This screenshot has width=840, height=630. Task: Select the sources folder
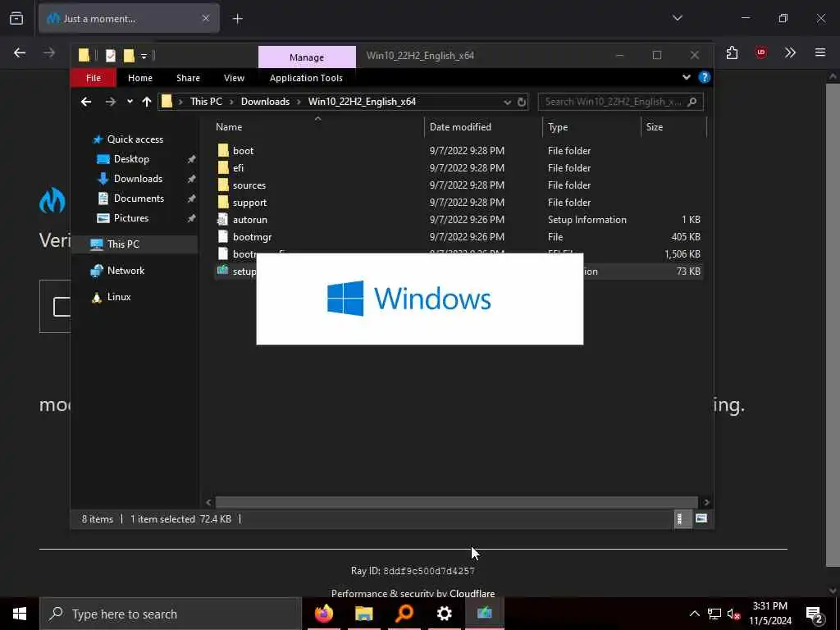point(249,185)
